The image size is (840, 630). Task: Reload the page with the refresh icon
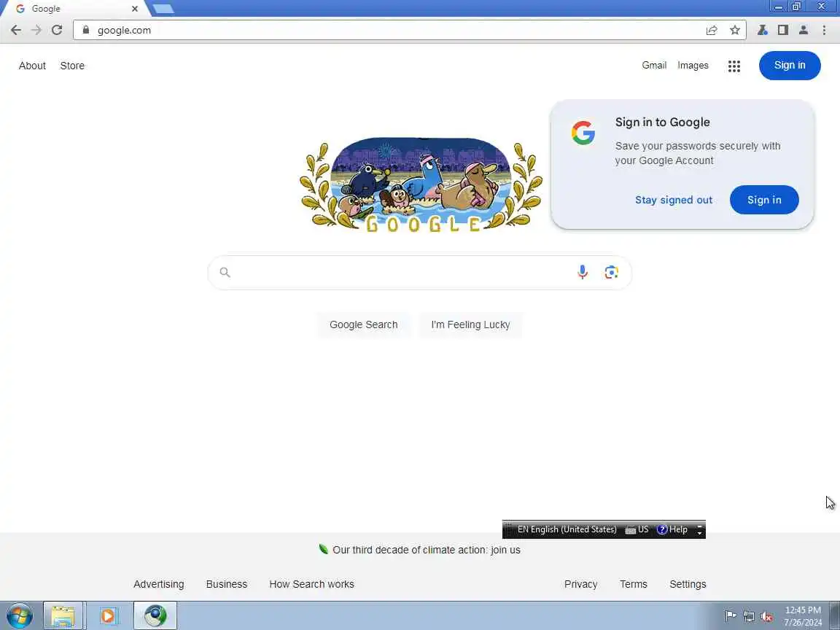point(57,30)
